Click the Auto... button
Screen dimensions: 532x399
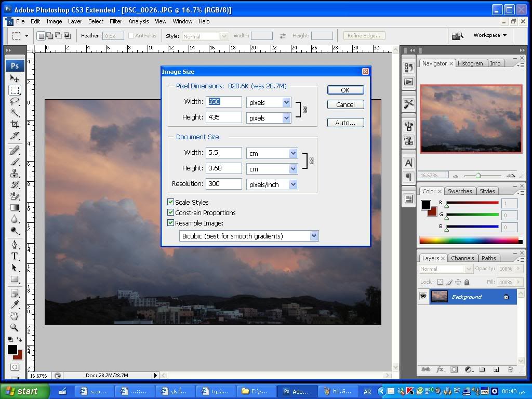(x=345, y=123)
